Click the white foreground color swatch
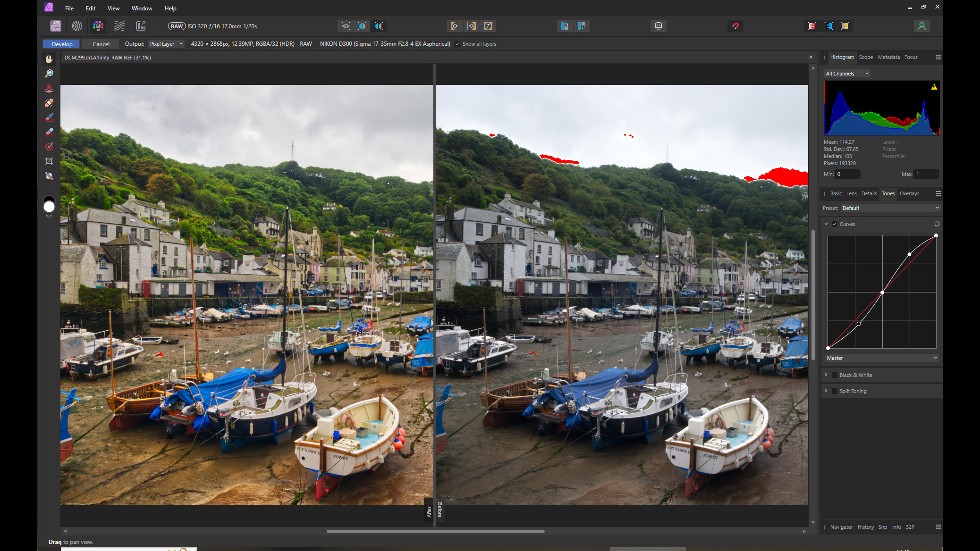 point(49,207)
